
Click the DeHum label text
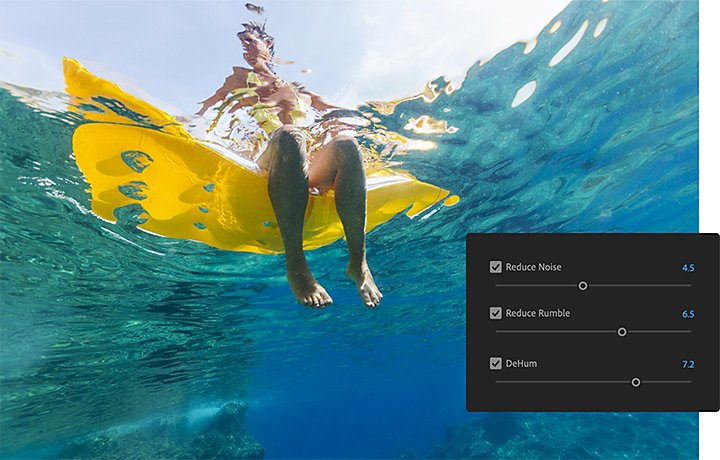tap(521, 364)
